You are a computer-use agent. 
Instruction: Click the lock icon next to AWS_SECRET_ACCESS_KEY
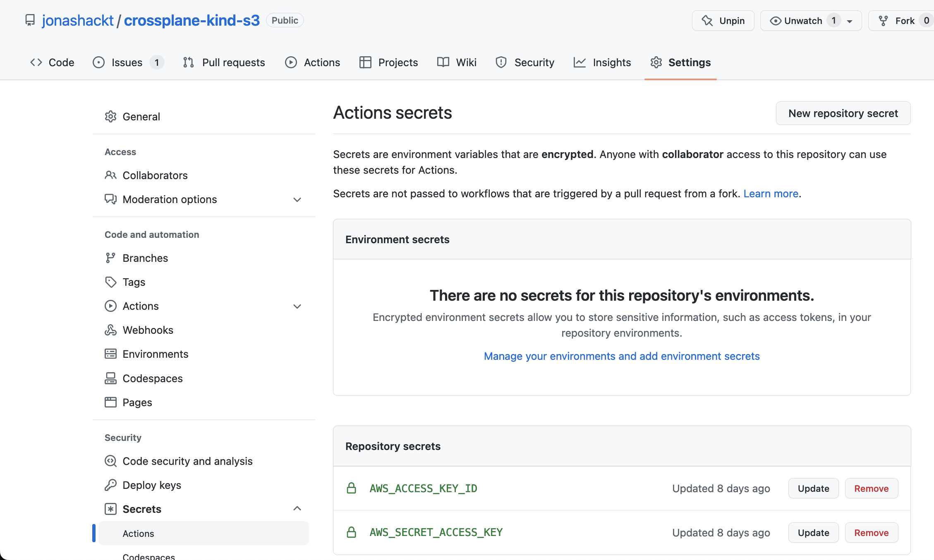pos(352,532)
